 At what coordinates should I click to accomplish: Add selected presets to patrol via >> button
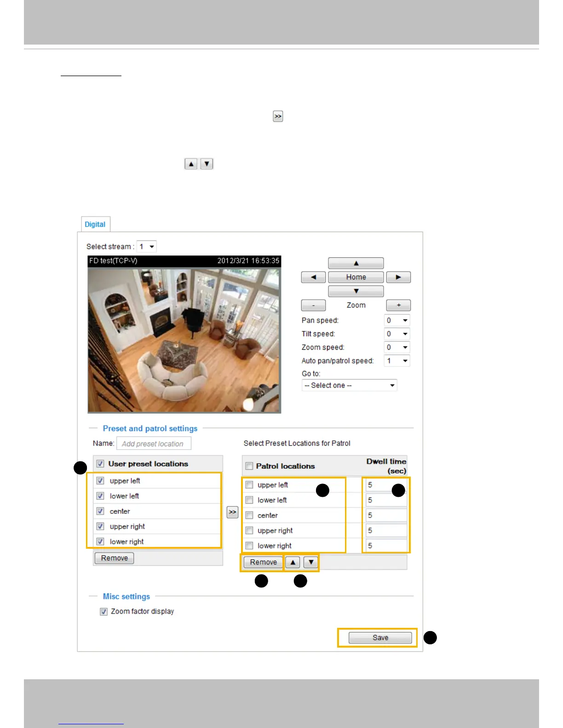(x=233, y=512)
